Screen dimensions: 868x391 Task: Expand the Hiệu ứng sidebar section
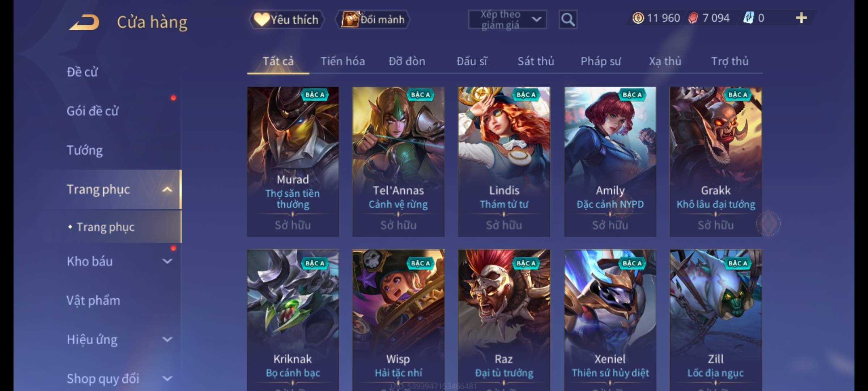pos(167,339)
